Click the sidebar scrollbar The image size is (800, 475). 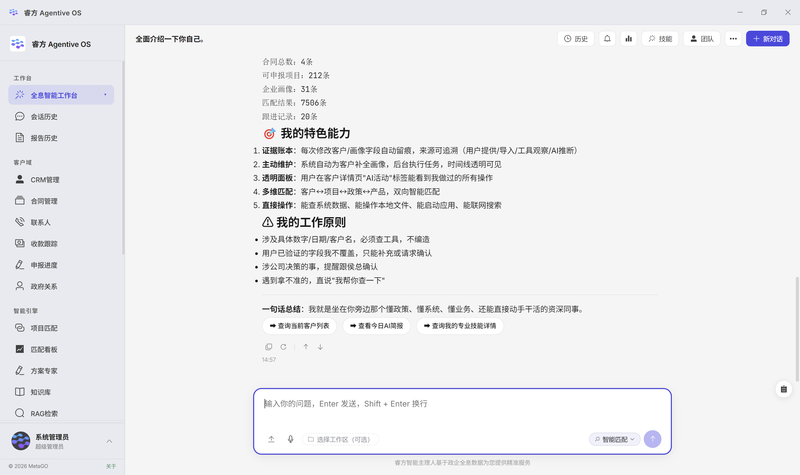123,158
